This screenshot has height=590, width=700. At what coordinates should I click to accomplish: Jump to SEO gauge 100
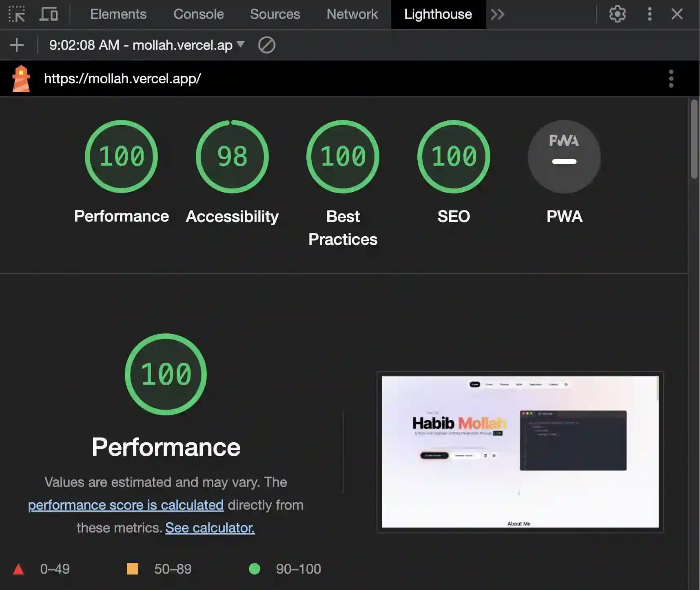click(x=454, y=156)
